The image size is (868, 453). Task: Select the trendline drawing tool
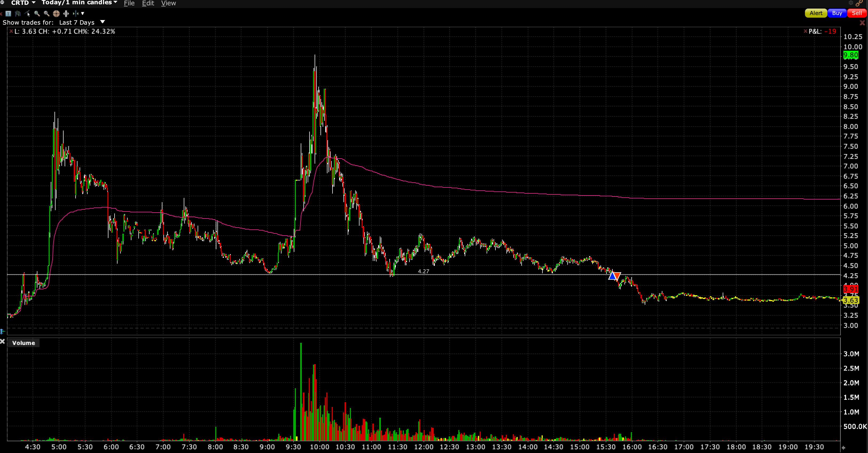pos(28,13)
